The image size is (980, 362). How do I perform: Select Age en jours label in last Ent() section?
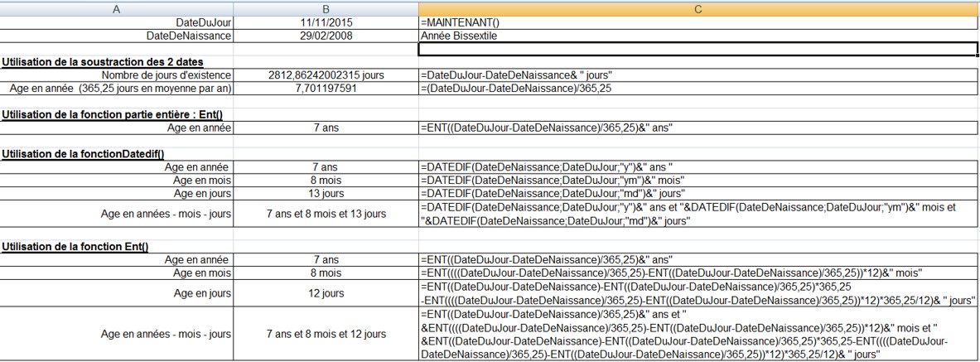(116, 292)
